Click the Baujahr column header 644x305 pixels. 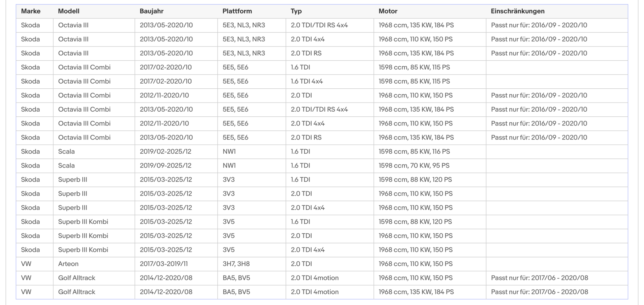pos(152,11)
